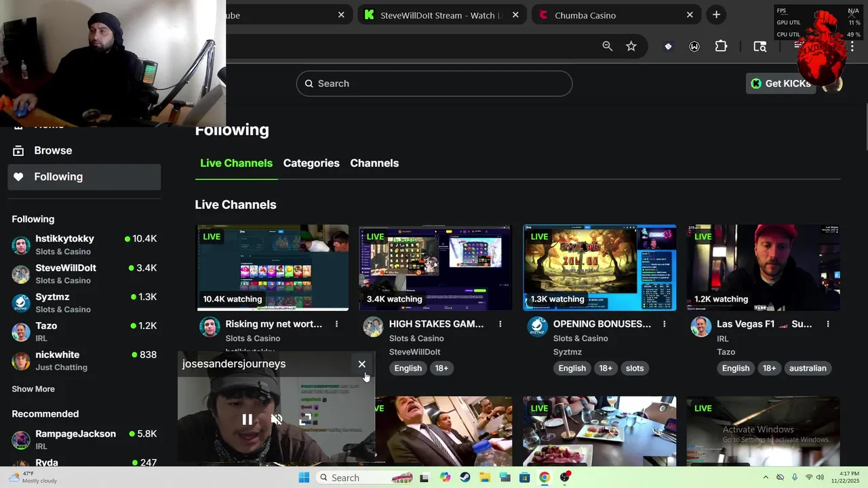Open Copilot from the Windows taskbar
The height and width of the screenshot is (488, 868).
coord(445,478)
